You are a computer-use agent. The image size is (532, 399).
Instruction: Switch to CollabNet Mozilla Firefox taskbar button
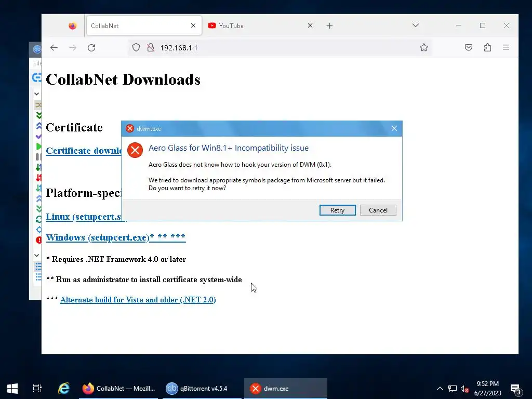click(118, 389)
